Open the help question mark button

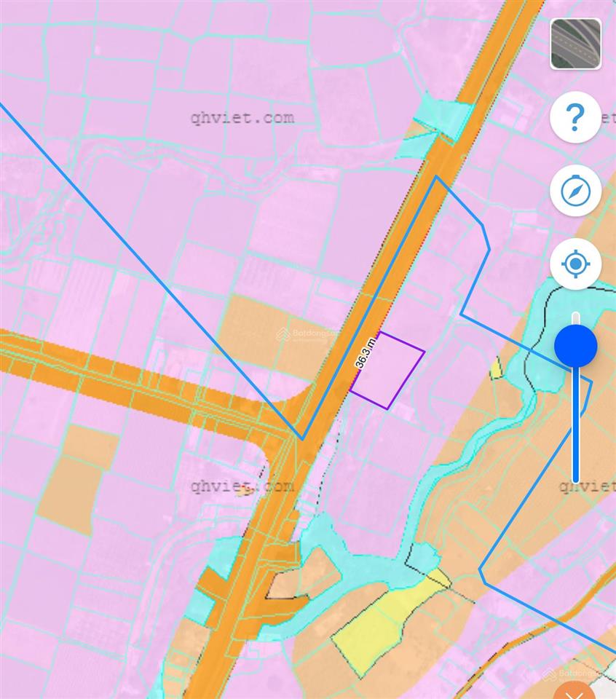(575, 116)
